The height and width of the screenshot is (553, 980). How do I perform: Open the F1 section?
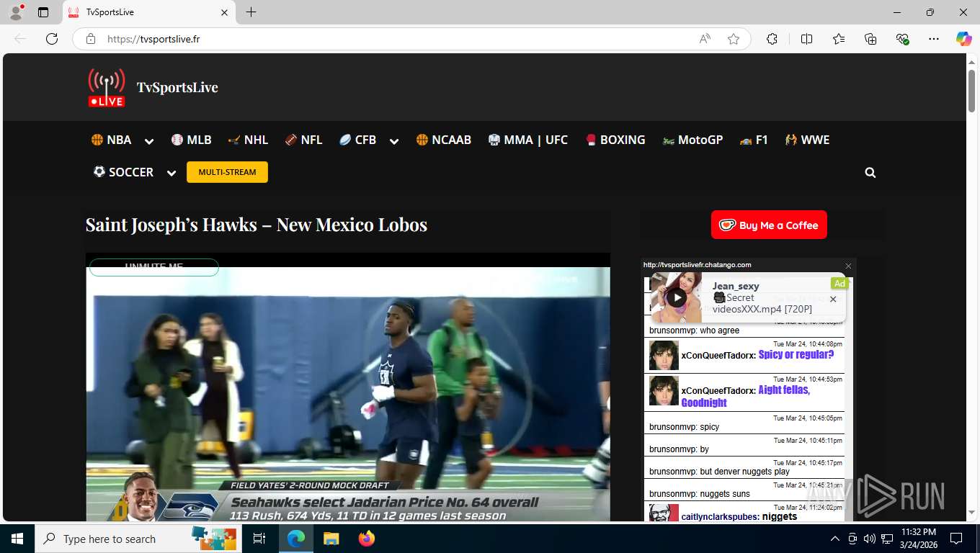coord(754,140)
